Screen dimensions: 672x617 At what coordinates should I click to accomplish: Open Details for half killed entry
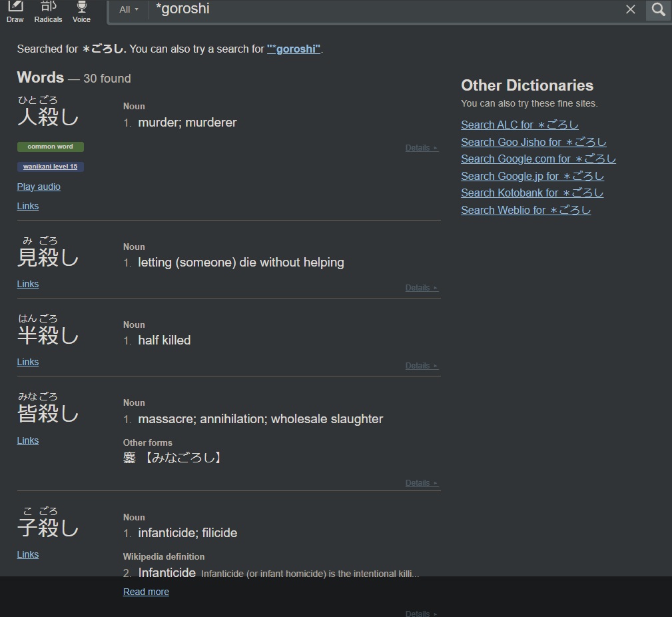point(422,366)
